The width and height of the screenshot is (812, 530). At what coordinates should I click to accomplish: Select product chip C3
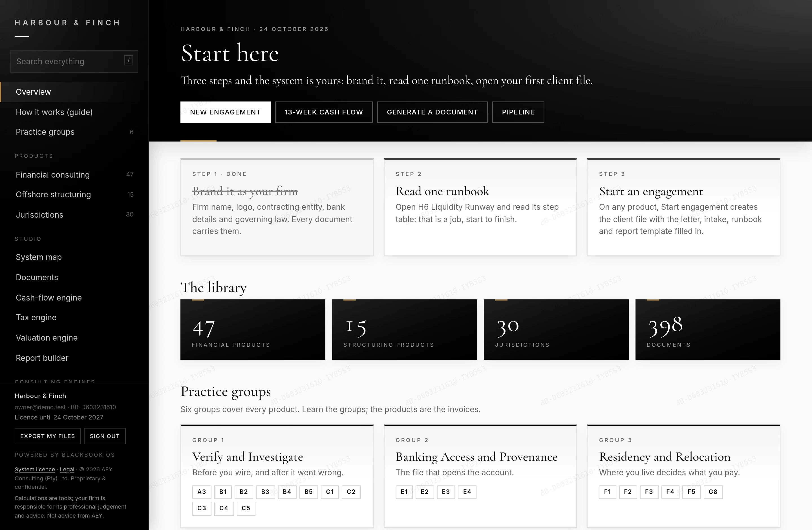pyautogui.click(x=202, y=509)
